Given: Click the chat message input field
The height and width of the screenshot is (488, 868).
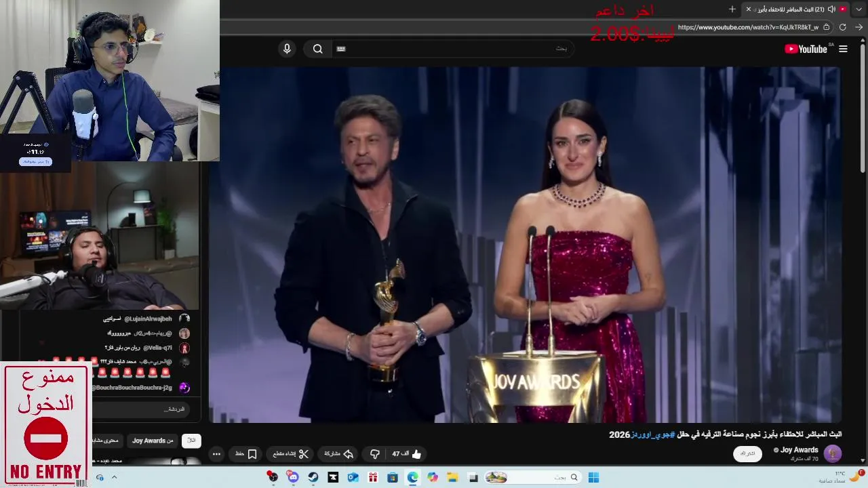Looking at the screenshot, I should [140, 409].
